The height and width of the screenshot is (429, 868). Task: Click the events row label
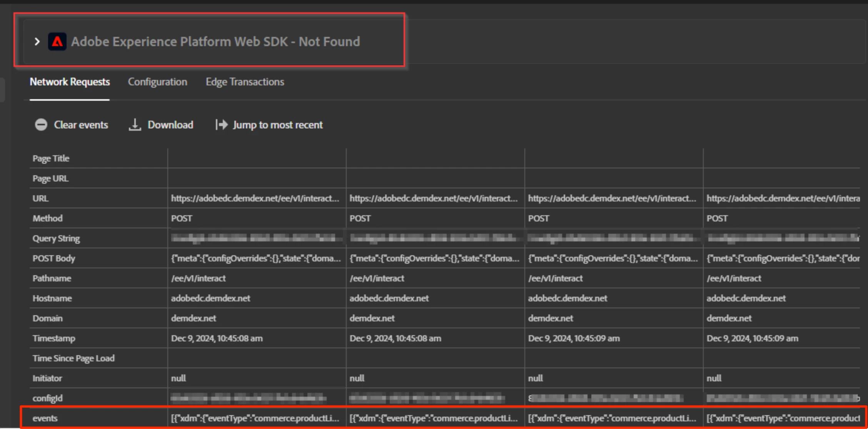[x=45, y=418]
